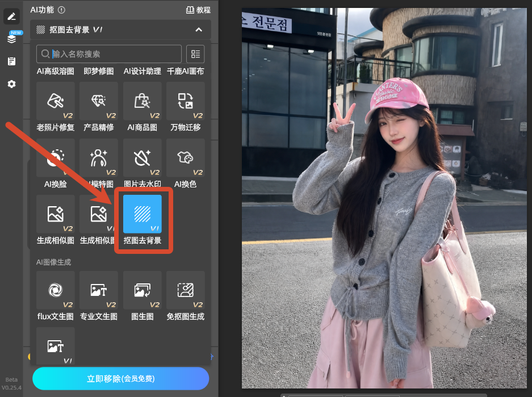Select the 生成相似图 V2 tool
Screen dimensions: 532x397
[56, 220]
